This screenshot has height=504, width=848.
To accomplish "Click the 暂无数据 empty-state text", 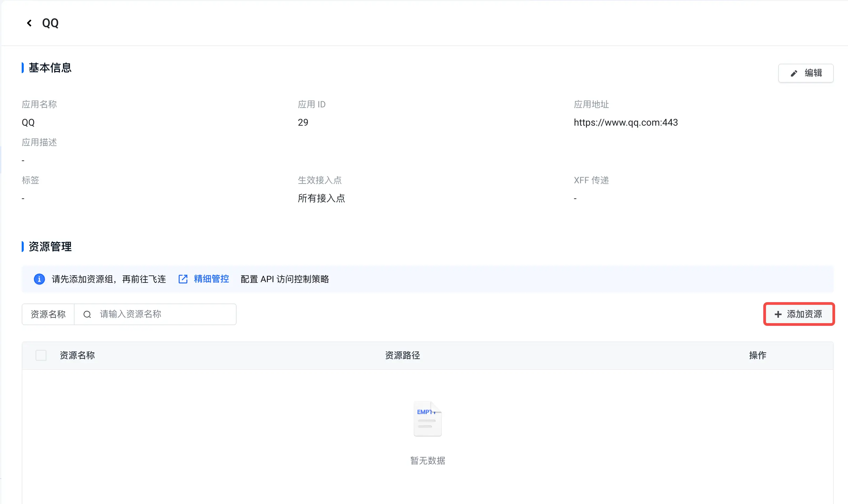I will 427,461.
